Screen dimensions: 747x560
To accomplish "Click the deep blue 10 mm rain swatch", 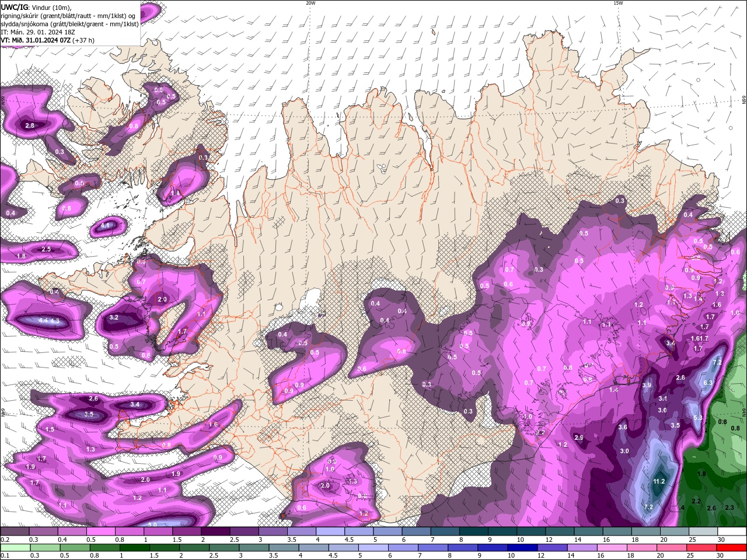I will click(x=522, y=547).
